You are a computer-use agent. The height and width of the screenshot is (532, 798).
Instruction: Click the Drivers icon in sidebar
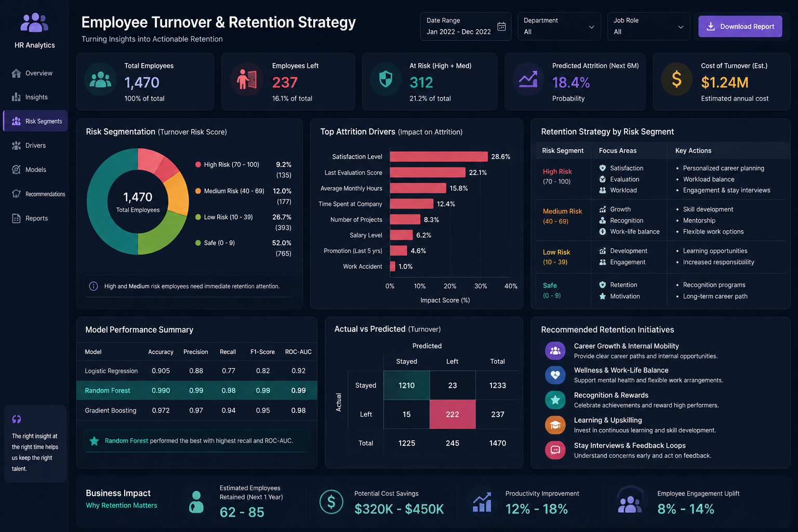[x=16, y=145]
